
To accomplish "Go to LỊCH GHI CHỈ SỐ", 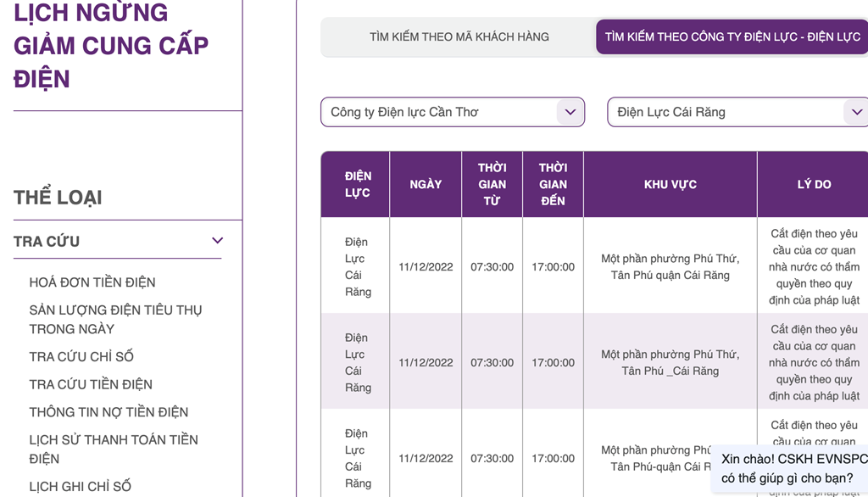I will pyautogui.click(x=81, y=487).
